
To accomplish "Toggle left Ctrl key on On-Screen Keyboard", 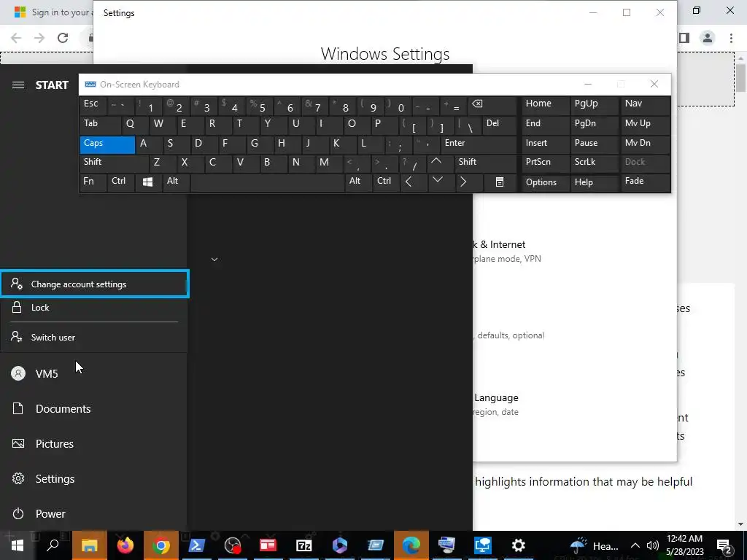I will [121, 182].
